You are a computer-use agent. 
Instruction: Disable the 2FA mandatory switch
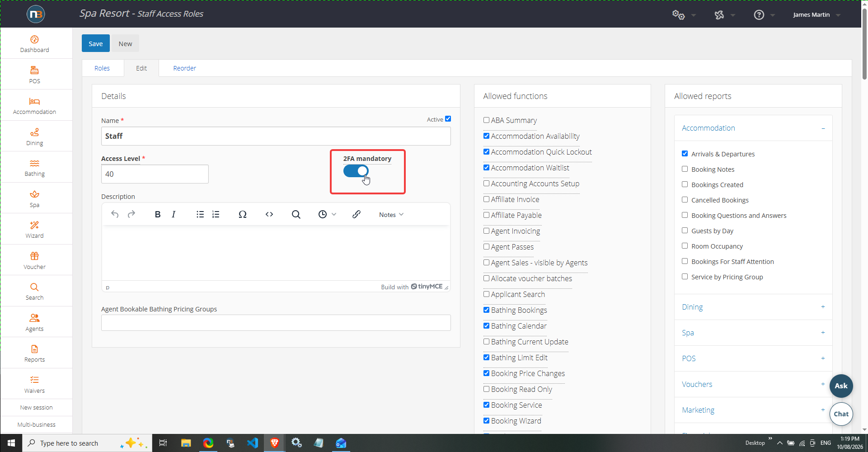coord(356,171)
